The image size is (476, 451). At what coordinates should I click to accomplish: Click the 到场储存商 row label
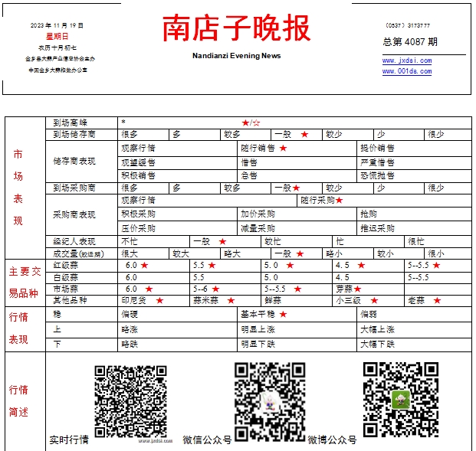[x=74, y=134]
